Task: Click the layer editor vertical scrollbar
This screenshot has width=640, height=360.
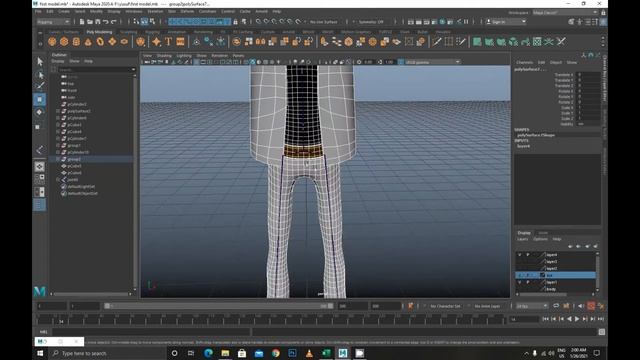Action: [598, 271]
